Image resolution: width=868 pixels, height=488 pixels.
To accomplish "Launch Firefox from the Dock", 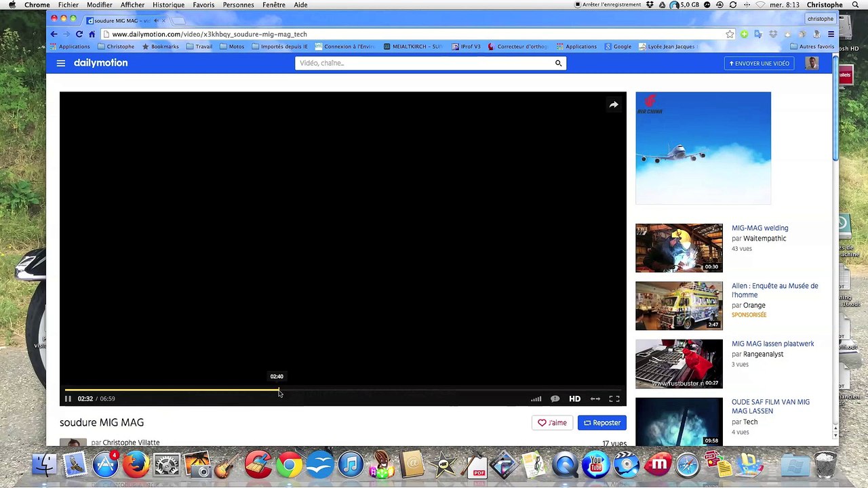I will (x=136, y=466).
